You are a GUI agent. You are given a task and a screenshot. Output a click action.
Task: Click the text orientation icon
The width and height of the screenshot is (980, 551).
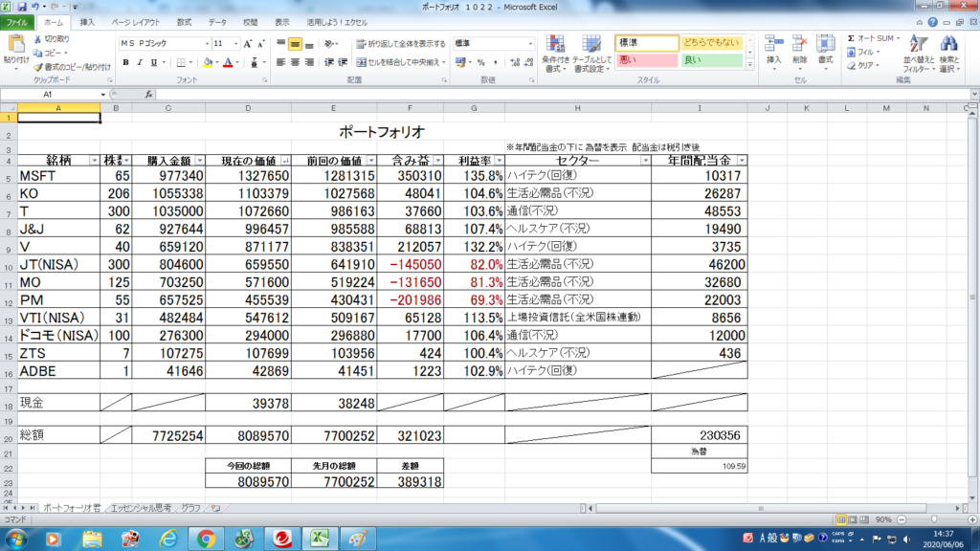pos(329,44)
